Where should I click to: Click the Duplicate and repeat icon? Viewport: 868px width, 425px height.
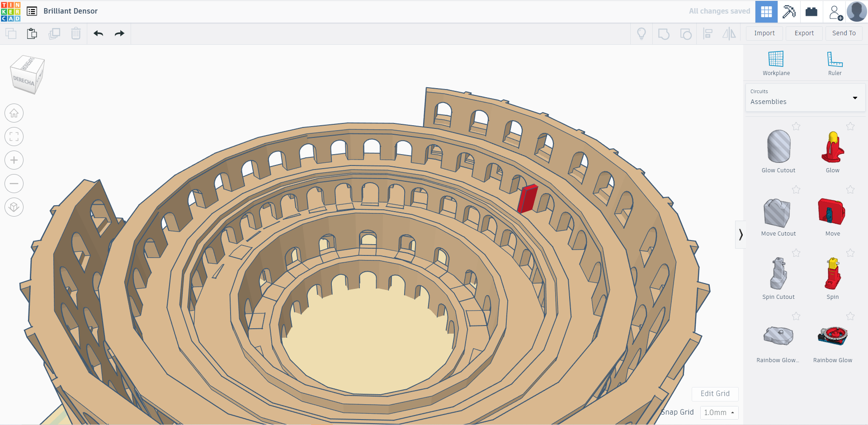pyautogui.click(x=54, y=33)
